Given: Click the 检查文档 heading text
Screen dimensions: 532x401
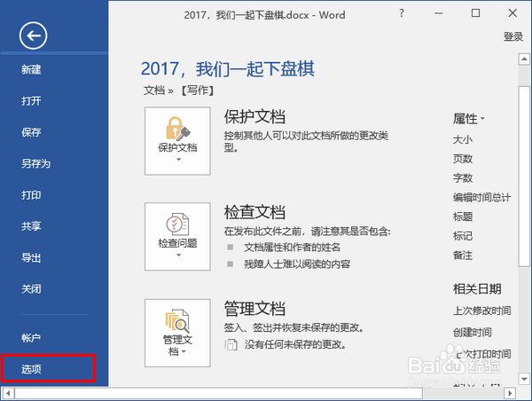Looking at the screenshot, I should [x=254, y=212].
